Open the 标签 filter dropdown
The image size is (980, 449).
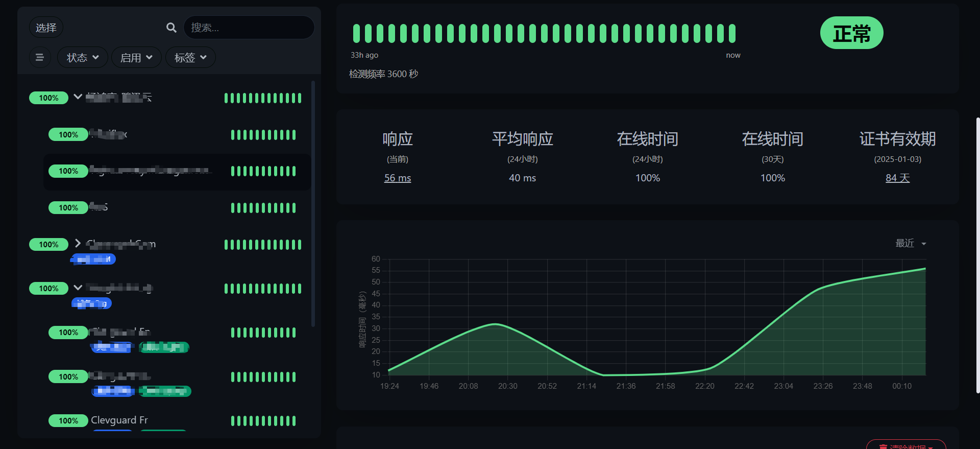pyautogui.click(x=190, y=57)
